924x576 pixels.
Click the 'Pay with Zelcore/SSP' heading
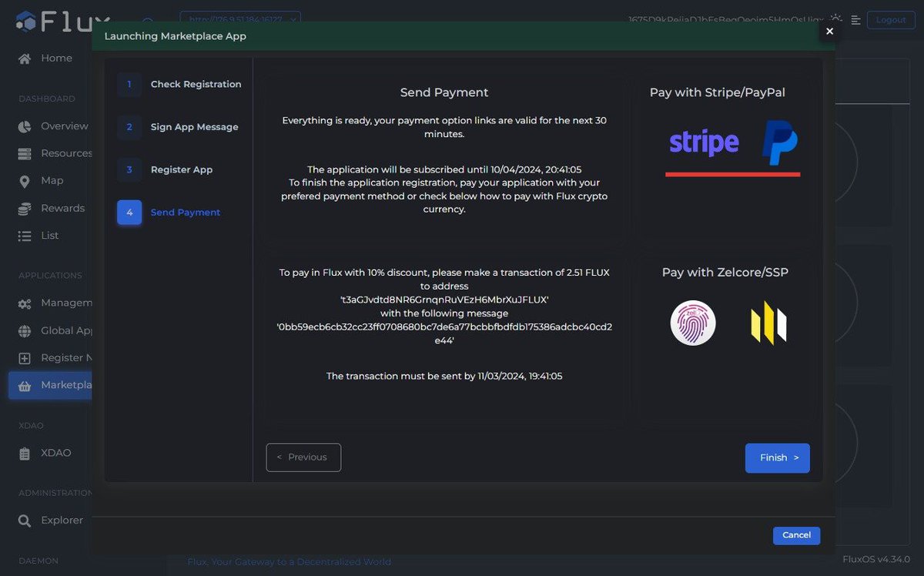point(725,273)
